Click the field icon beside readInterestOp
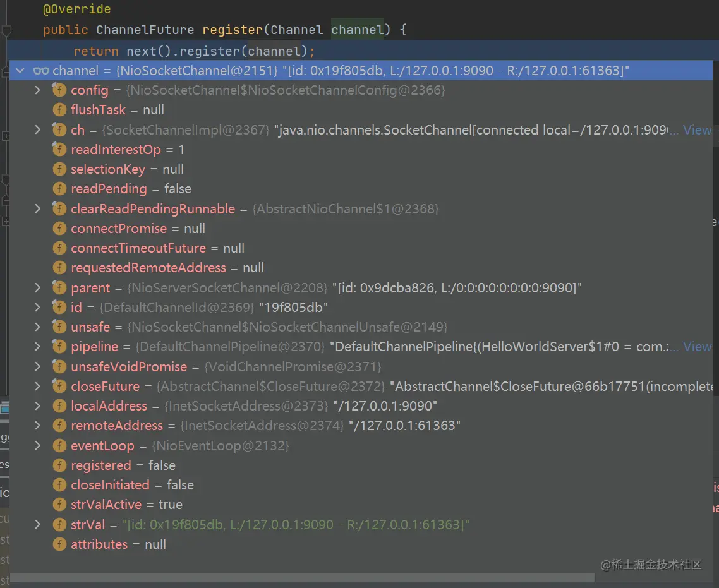 [x=59, y=150]
